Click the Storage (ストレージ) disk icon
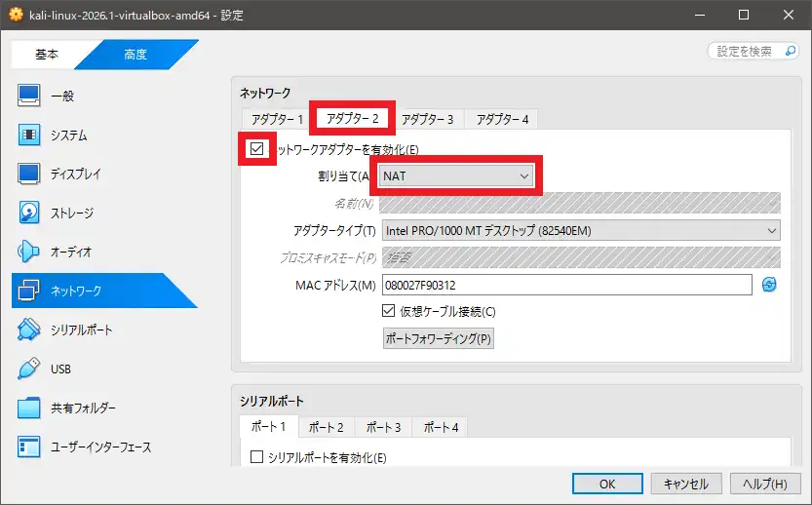 point(28,213)
